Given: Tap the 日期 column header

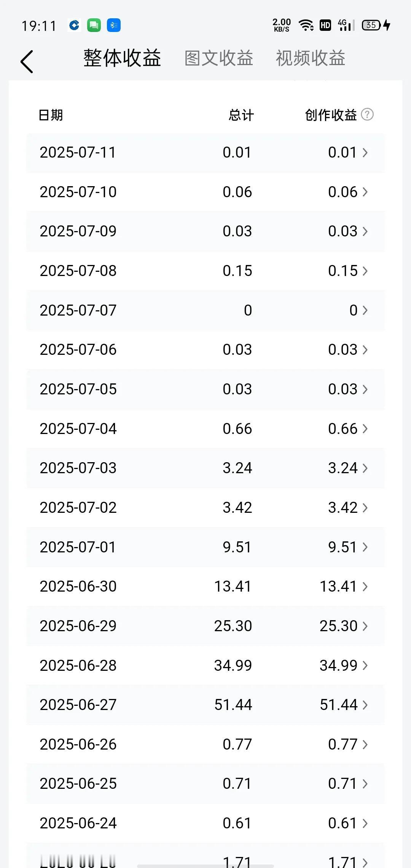Looking at the screenshot, I should [x=51, y=115].
